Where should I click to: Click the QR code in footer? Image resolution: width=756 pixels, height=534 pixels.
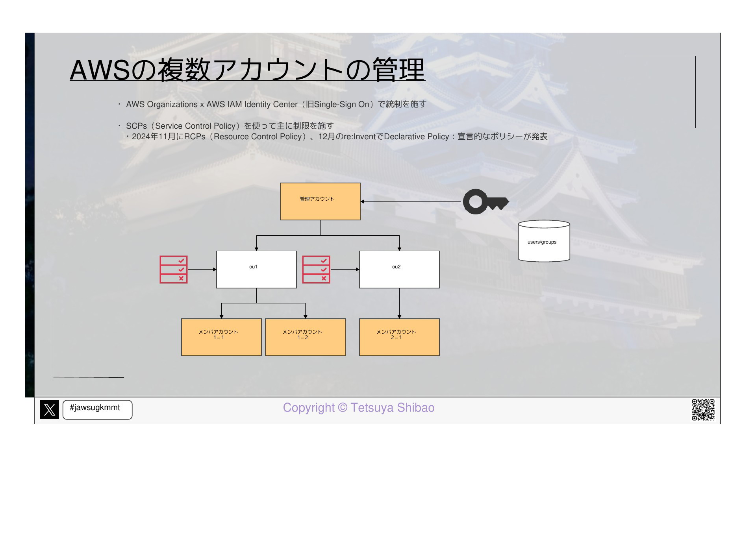[703, 410]
